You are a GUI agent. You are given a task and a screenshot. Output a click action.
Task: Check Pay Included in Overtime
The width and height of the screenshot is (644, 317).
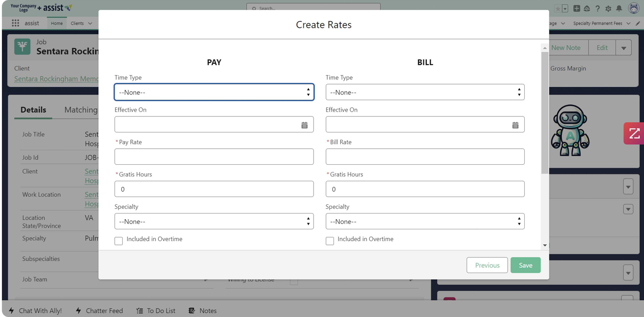118,241
